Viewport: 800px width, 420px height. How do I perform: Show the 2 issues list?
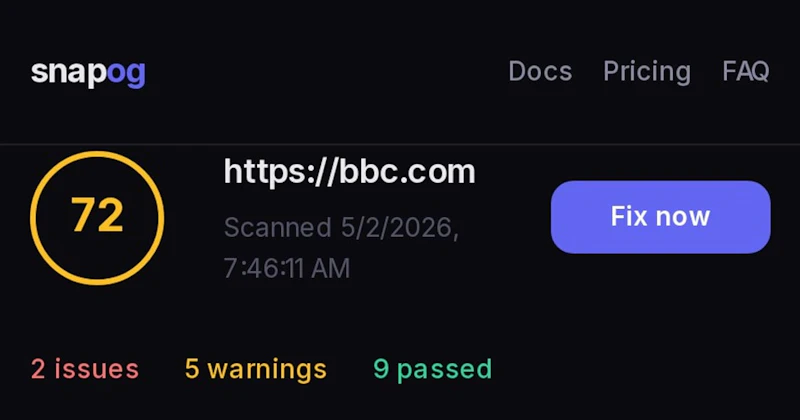pos(85,368)
